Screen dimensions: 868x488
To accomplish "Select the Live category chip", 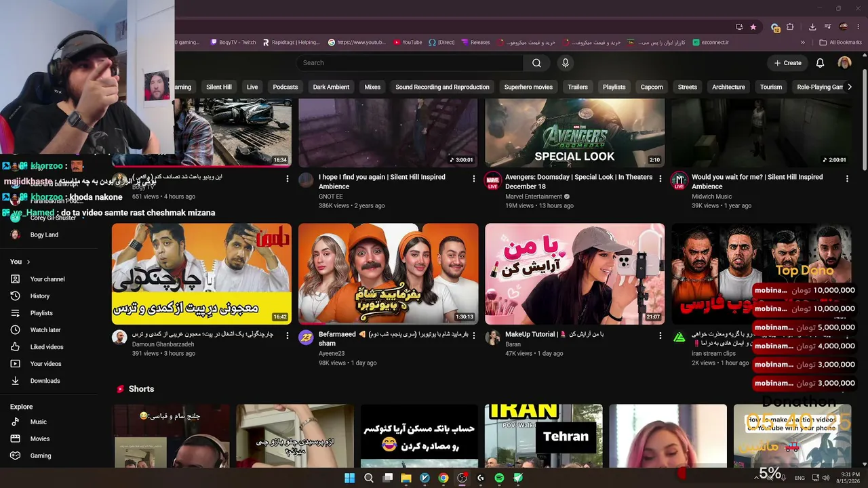I will pos(252,87).
